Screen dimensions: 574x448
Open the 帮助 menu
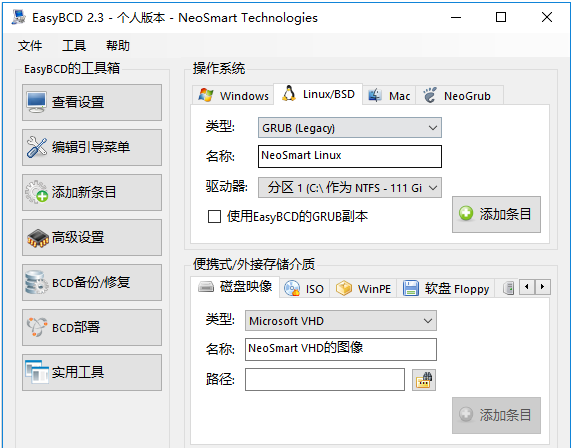[x=118, y=46]
